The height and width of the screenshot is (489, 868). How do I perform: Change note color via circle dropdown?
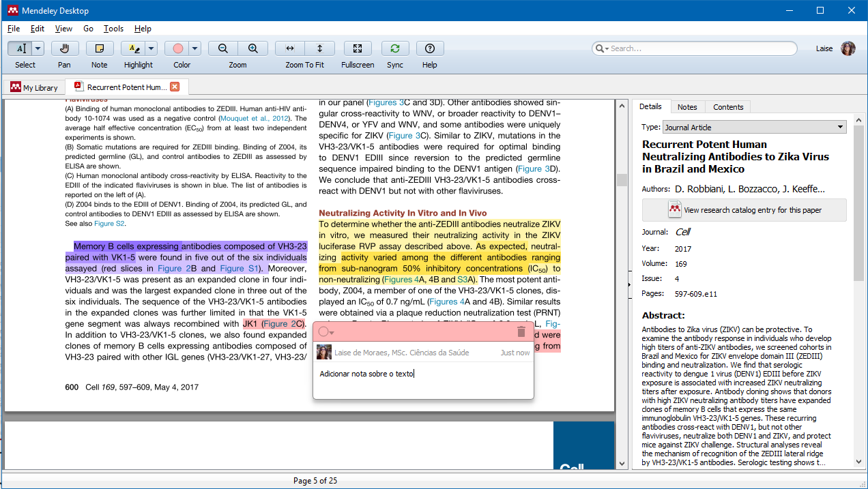click(326, 331)
